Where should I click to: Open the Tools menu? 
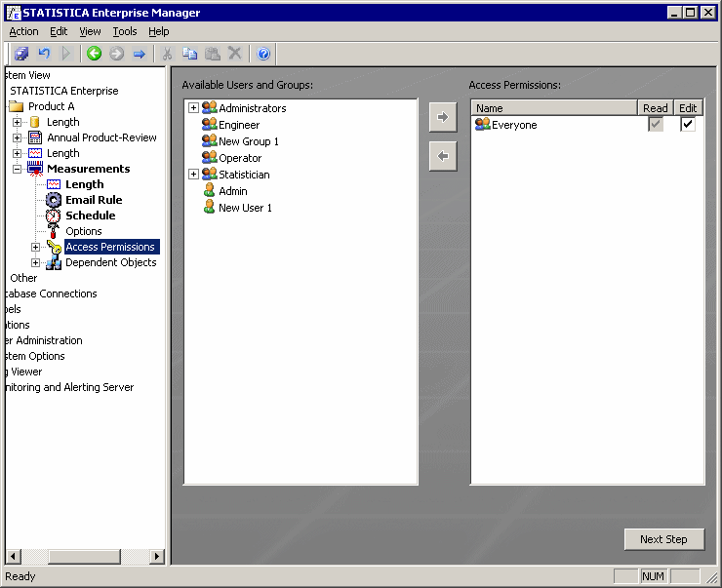tap(124, 31)
